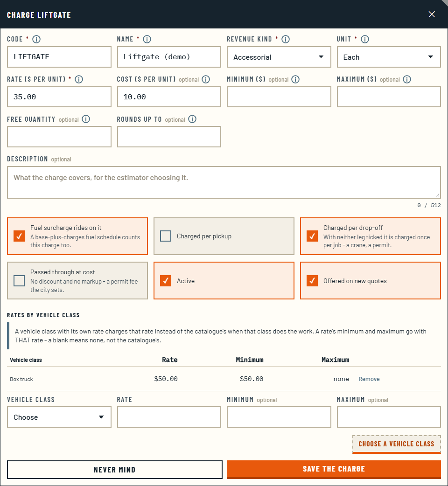Screen dimensions: 448x486
Task: Click the vehicle class Maximum optional field
Action: point(389,417)
